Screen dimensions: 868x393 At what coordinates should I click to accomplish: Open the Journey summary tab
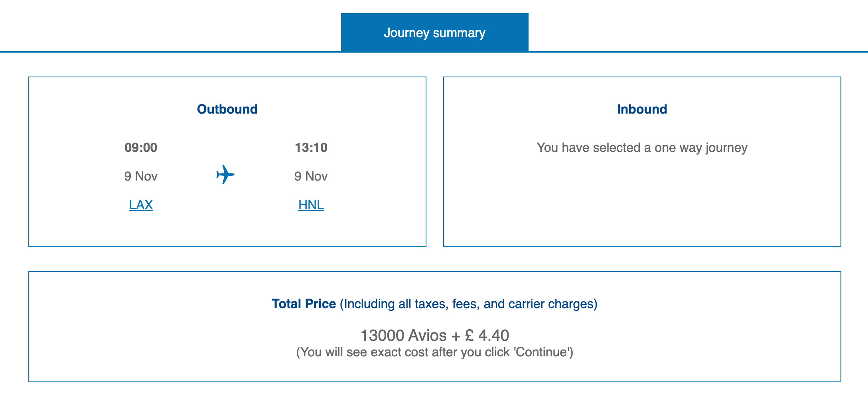pos(434,32)
